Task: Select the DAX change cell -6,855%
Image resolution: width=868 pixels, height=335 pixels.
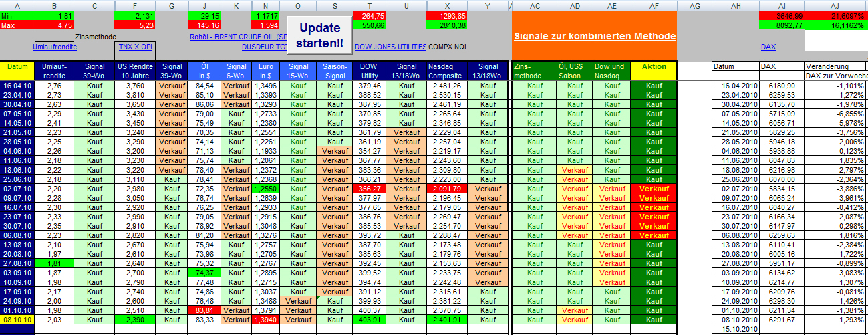Action: 835,114
